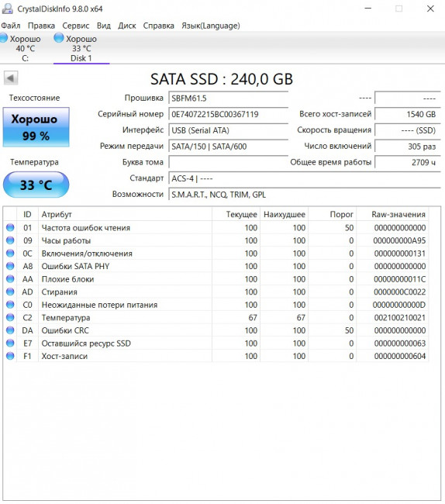Select the Включения/отключения attribute row
This screenshot has height=504, width=445.
pyautogui.click(x=216, y=254)
